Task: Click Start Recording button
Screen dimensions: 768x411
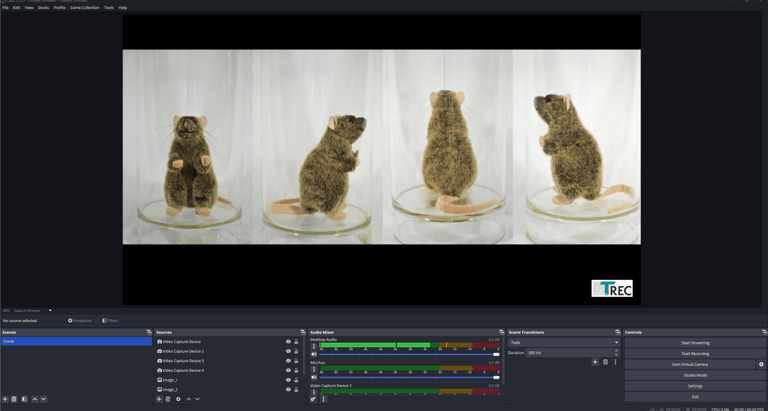Action: (x=695, y=354)
